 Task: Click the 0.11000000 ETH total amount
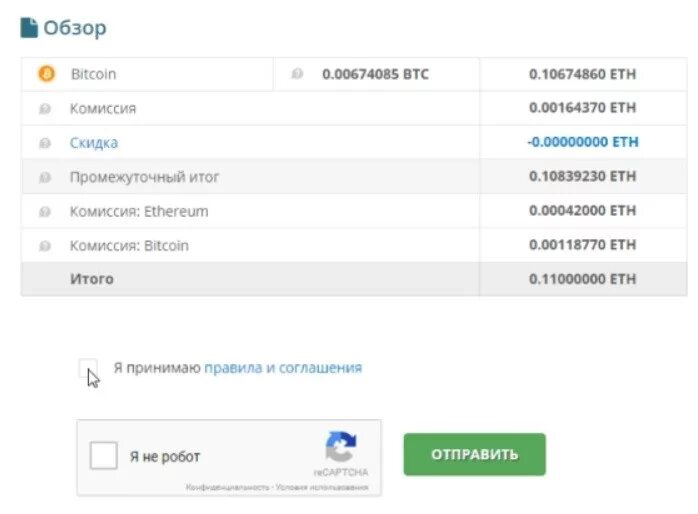(x=582, y=279)
